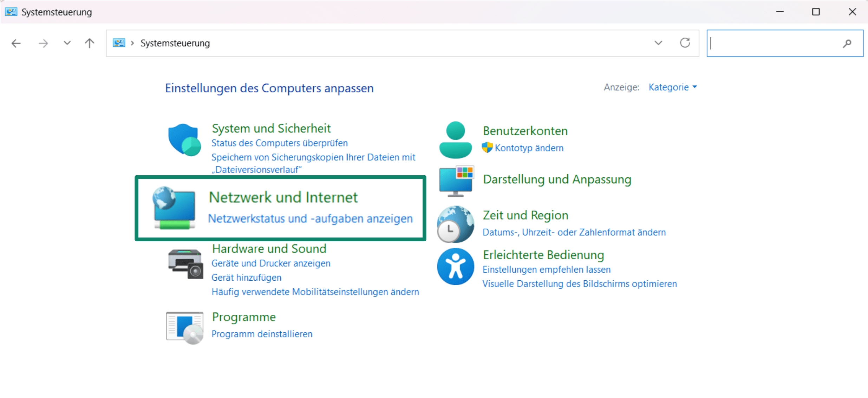The width and height of the screenshot is (868, 398).
Task: Open Programm deinstallieren
Action: pos(261,334)
